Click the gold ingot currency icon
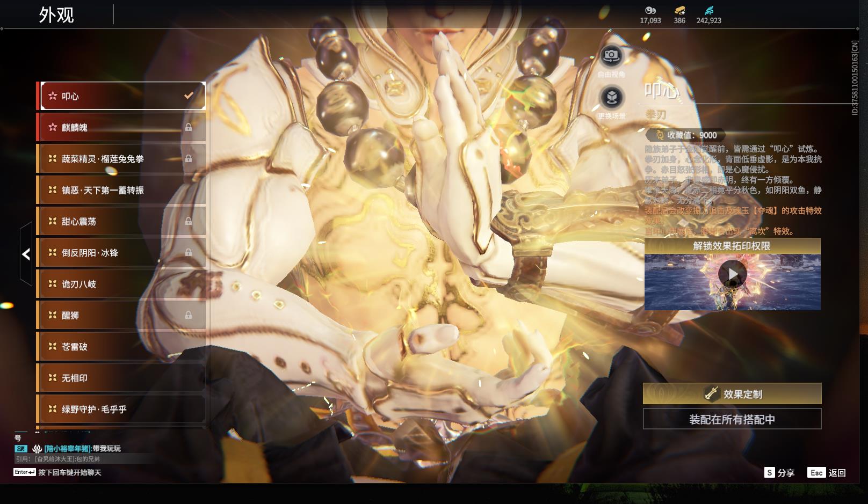This screenshot has height=504, width=868. (x=679, y=10)
